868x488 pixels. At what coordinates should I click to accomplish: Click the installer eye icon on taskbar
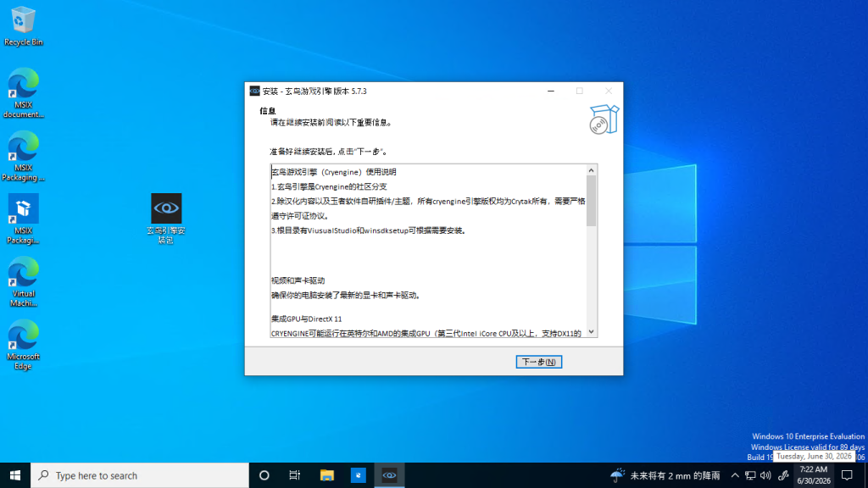pyautogui.click(x=389, y=475)
